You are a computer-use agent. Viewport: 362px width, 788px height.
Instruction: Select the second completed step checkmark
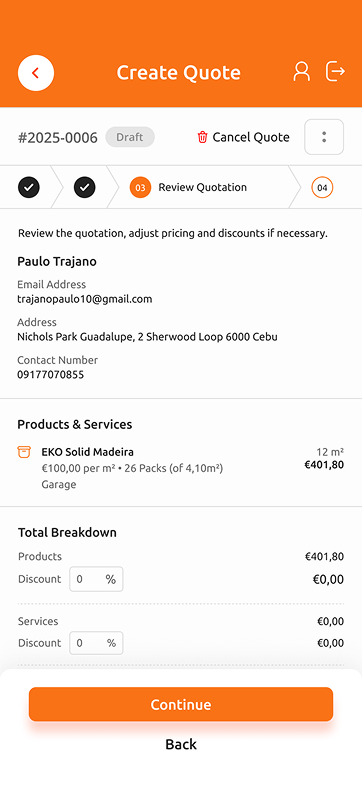[84, 187]
